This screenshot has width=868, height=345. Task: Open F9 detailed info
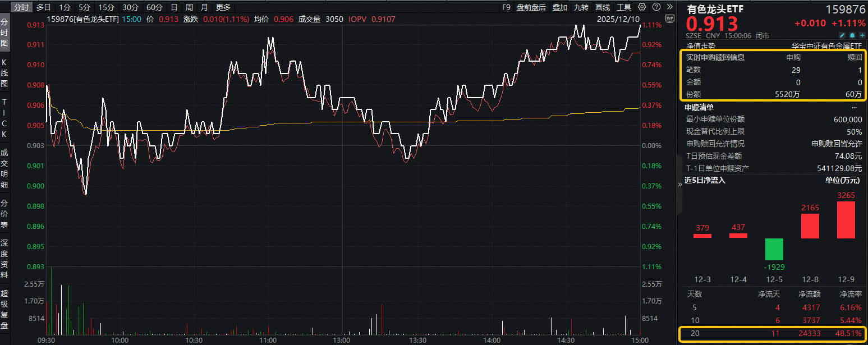click(506, 7)
